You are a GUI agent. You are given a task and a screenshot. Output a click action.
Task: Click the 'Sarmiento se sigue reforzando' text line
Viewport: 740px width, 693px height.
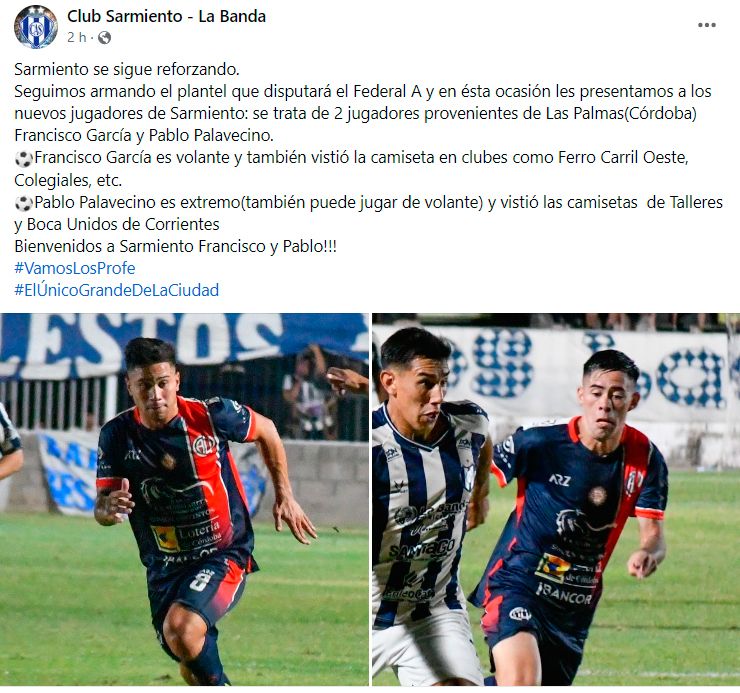[x=127, y=69]
